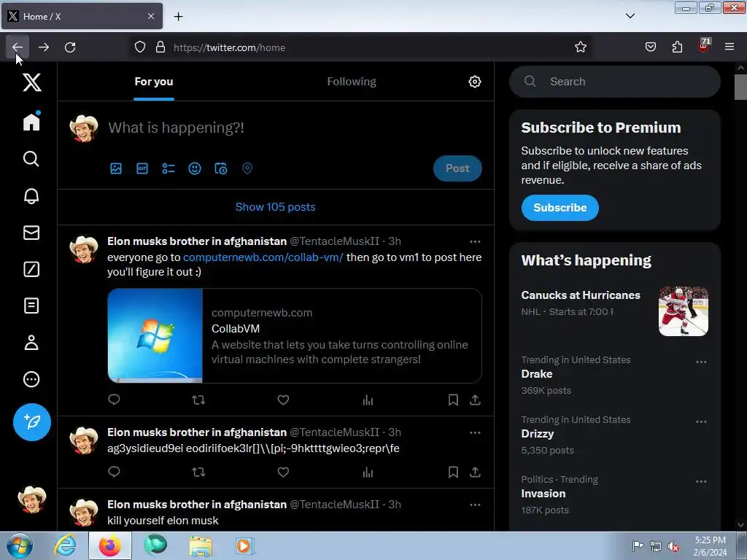Reload the page with refresh button
Screen dimensions: 747x560
click(70, 47)
